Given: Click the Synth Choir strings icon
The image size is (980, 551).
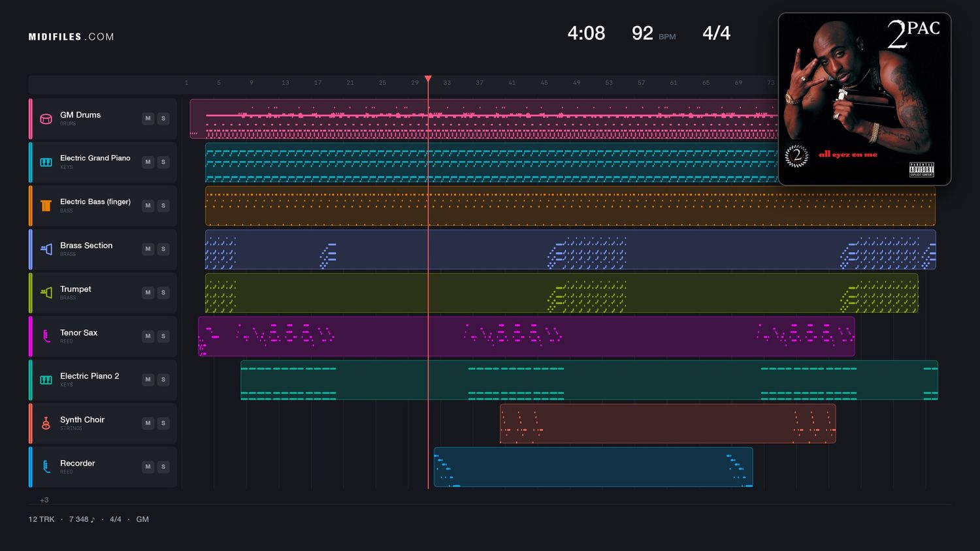Looking at the screenshot, I should pyautogui.click(x=46, y=423).
